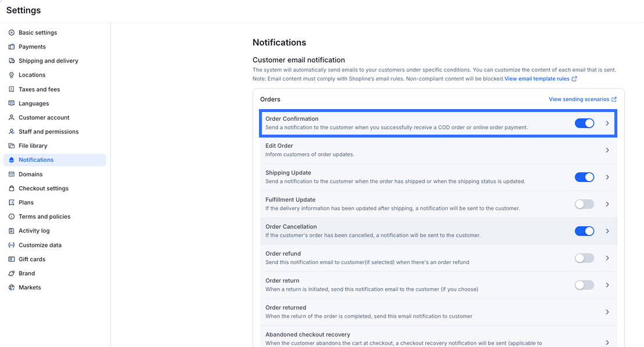Screen dimensions: 644x347
Task: Select the Abandoned checkout recovery row
Action: 406,338
